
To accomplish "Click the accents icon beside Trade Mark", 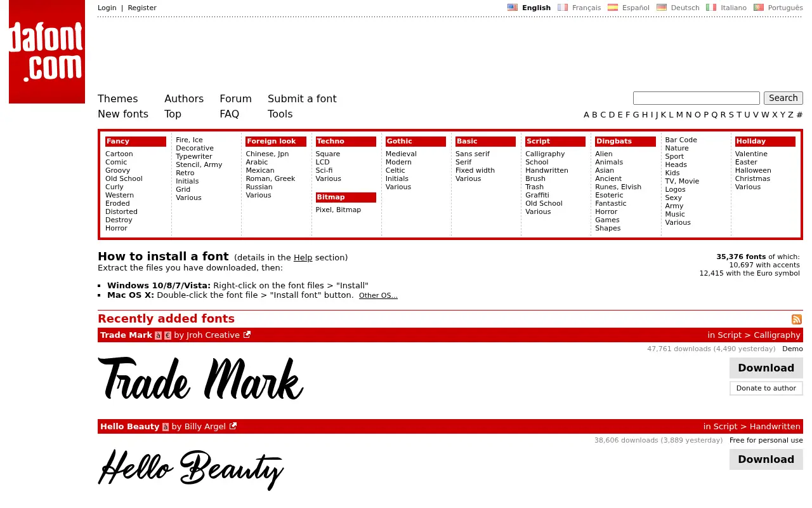I will click(158, 335).
